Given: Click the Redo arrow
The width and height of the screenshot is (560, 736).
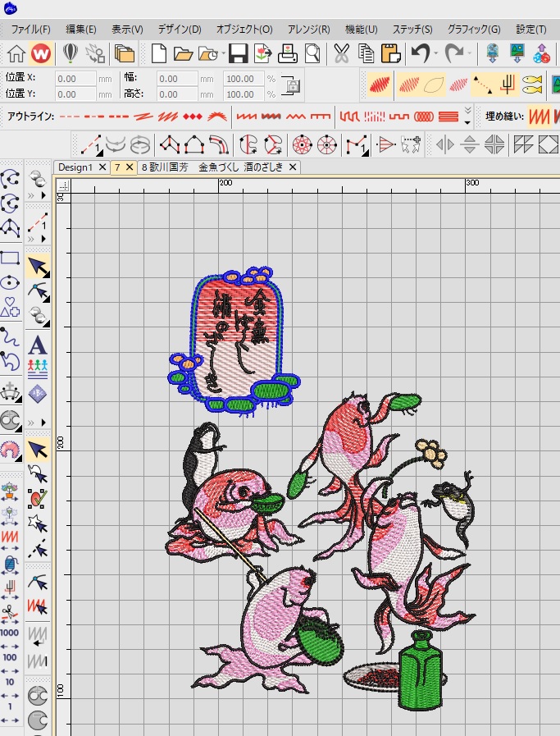Looking at the screenshot, I should (454, 53).
